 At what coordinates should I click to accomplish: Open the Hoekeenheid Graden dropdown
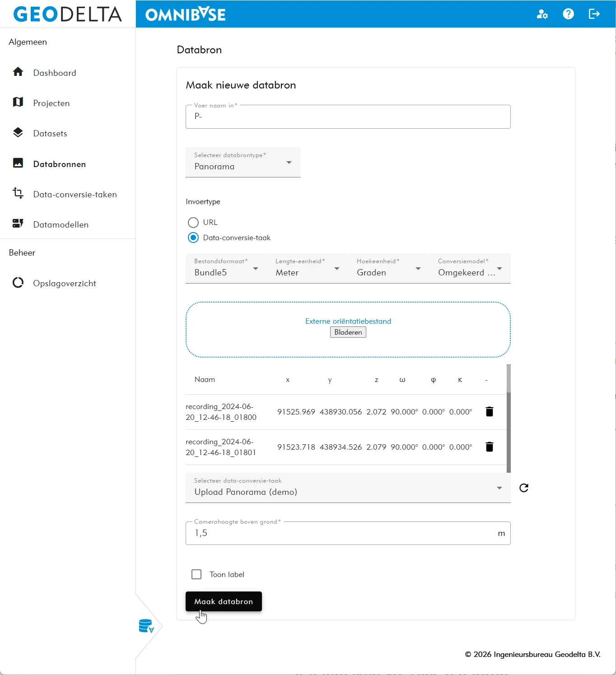pos(388,269)
